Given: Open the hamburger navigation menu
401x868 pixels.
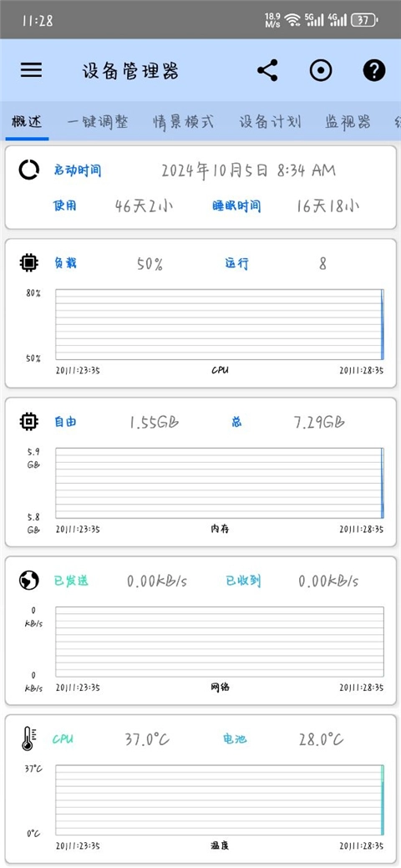Looking at the screenshot, I should (31, 70).
